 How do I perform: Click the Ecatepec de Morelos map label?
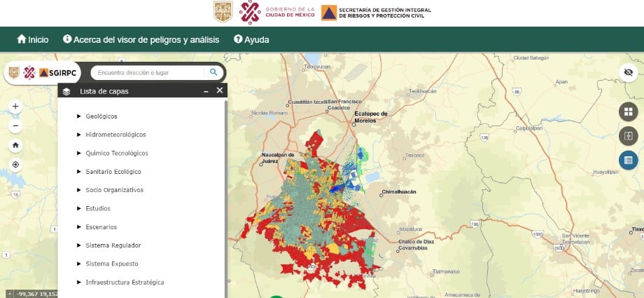pos(371,117)
